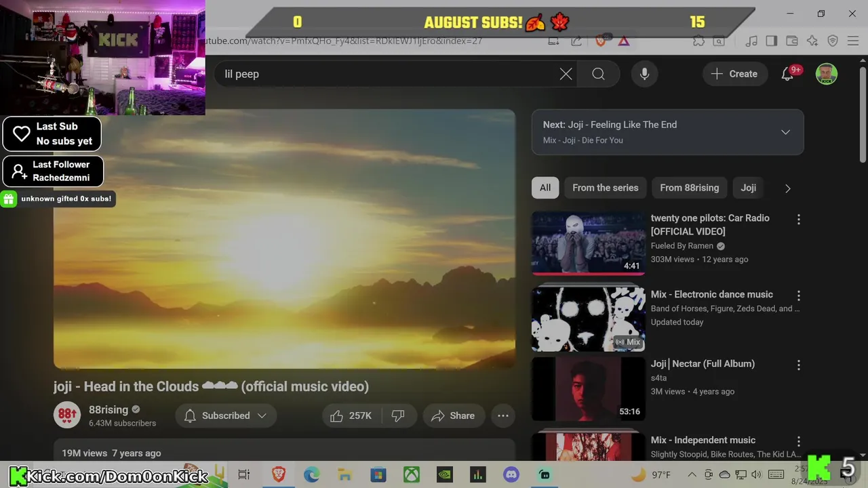Show more filter chips with right arrow
The height and width of the screenshot is (488, 868).
point(787,188)
